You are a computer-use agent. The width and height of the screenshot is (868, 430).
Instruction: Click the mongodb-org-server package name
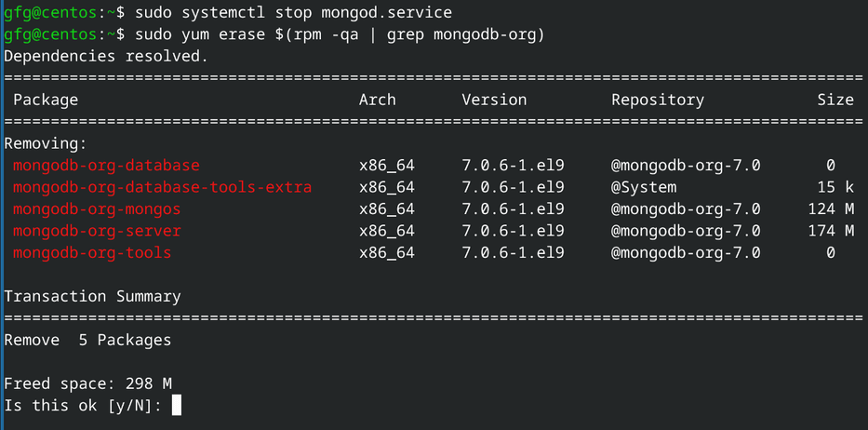(97, 231)
